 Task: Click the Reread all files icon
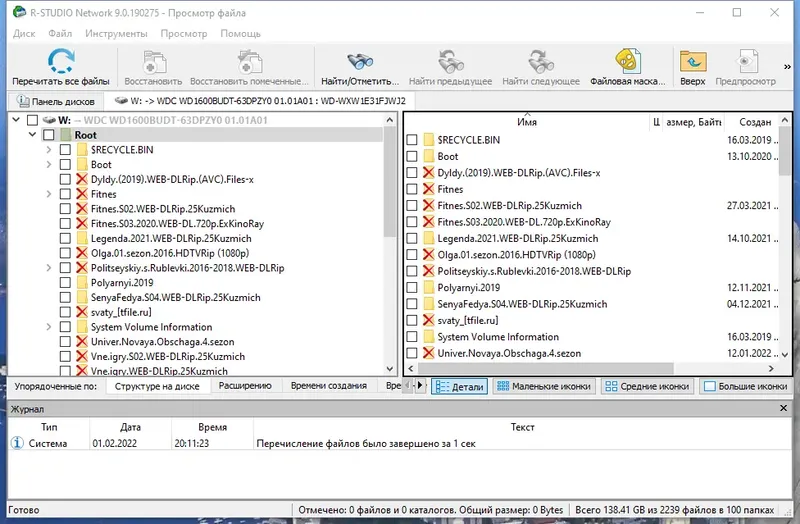[61, 61]
